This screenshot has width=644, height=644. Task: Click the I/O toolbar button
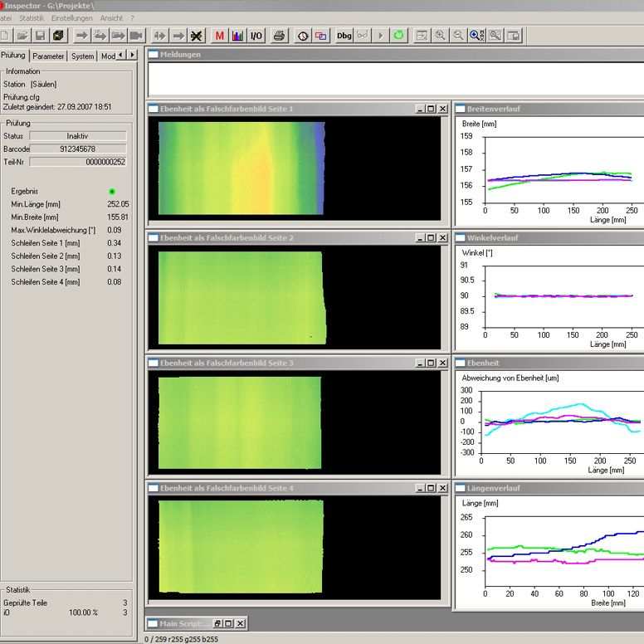[x=256, y=36]
